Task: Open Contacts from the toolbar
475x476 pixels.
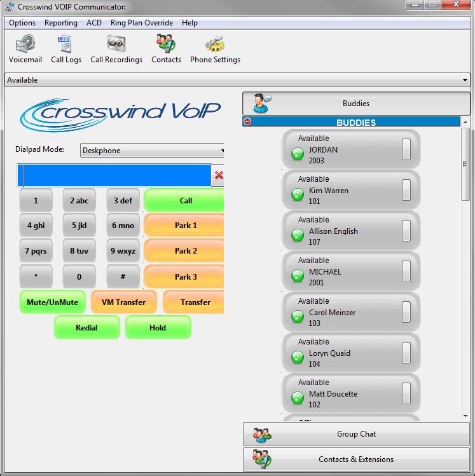Action: coord(166,45)
